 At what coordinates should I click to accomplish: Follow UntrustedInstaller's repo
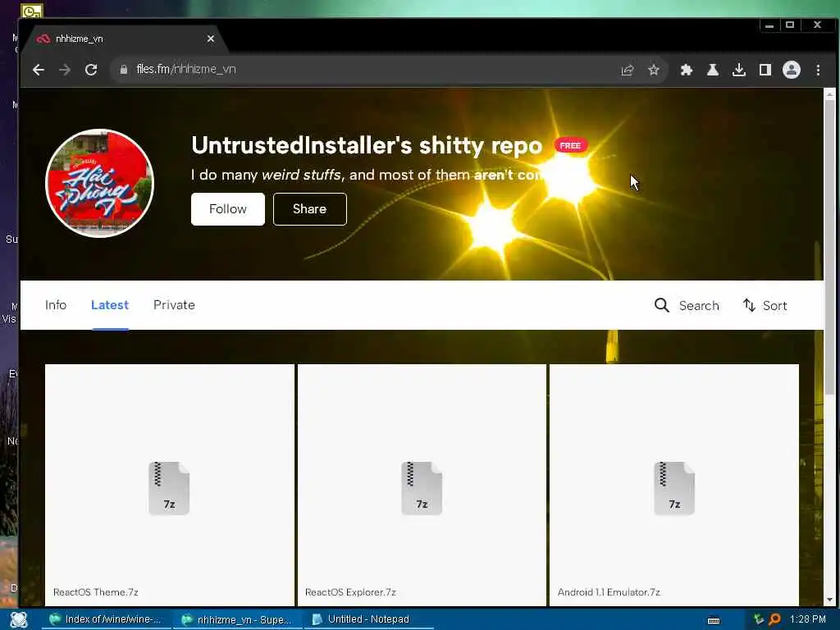[x=228, y=209]
